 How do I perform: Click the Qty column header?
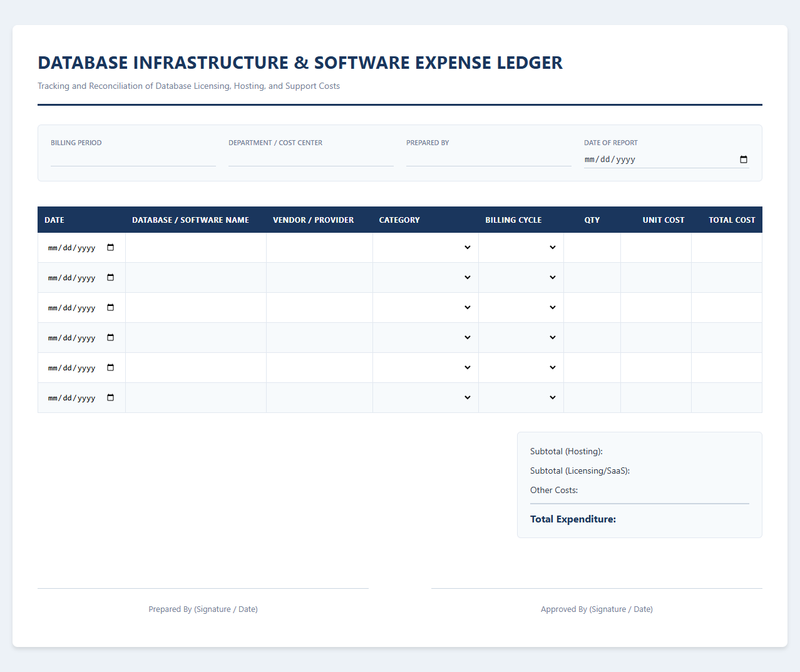coord(592,220)
